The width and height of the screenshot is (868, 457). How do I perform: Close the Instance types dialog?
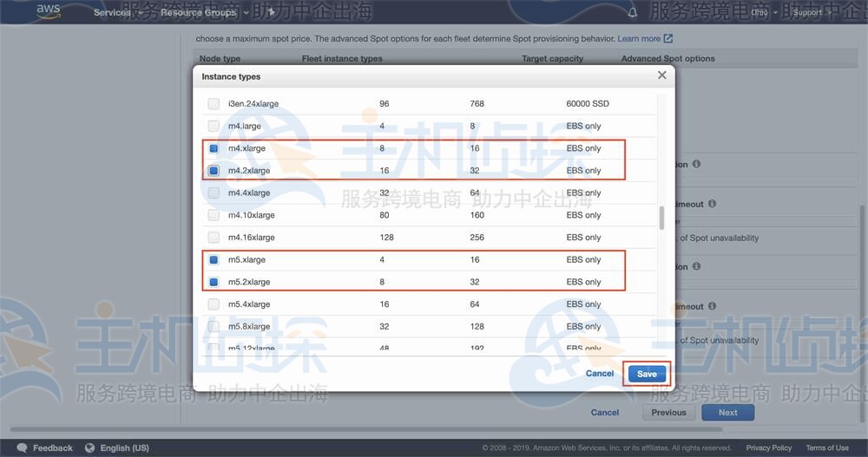click(661, 75)
